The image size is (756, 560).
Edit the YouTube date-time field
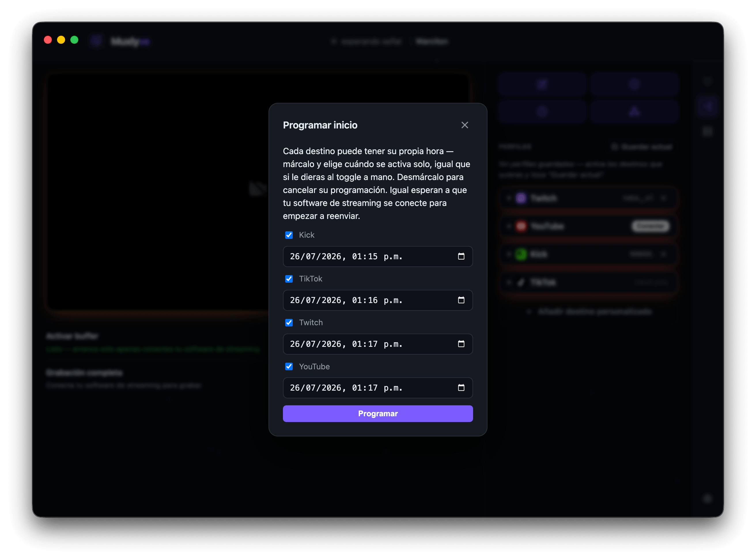pos(378,387)
